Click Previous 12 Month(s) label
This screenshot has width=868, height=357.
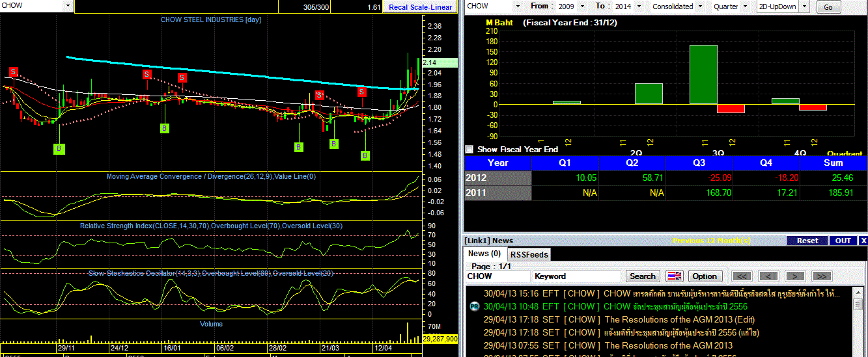click(712, 241)
